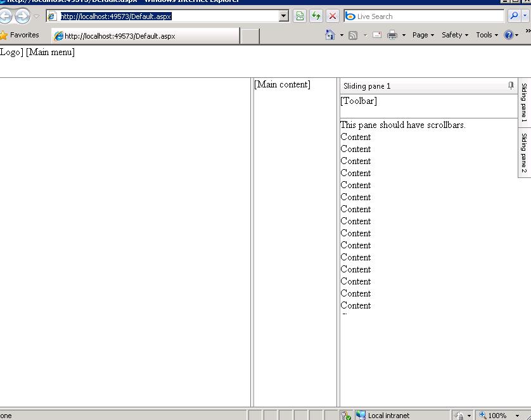This screenshot has width=531, height=420.
Task: Expand the Help dropdown arrow
Action: coord(517,35)
